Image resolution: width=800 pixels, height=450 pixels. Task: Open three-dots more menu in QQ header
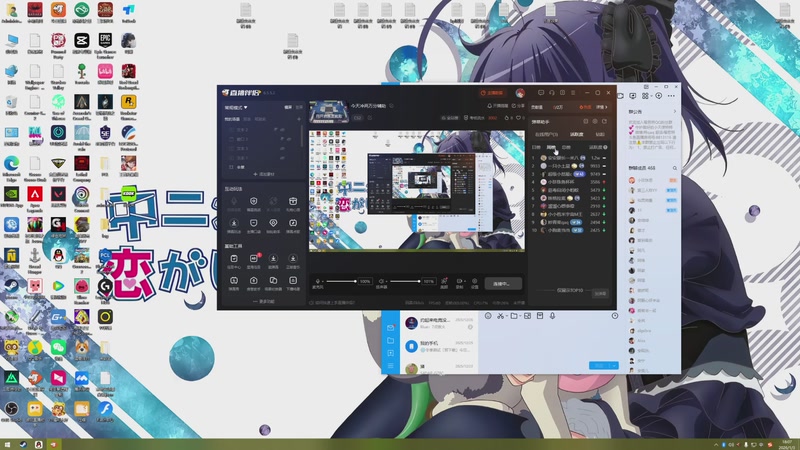pyautogui.click(x=671, y=95)
